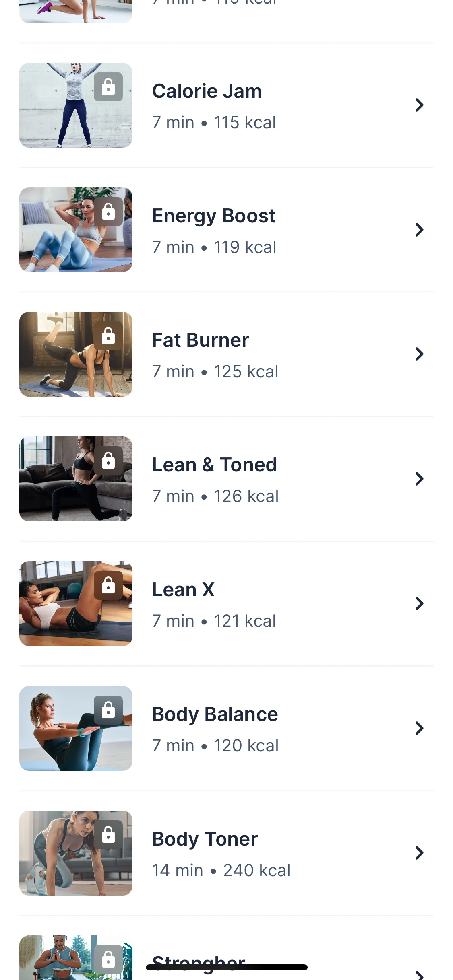Screen dimensions: 453x980
Task: Tap the lock icon on the bottom workout
Action: point(108,959)
